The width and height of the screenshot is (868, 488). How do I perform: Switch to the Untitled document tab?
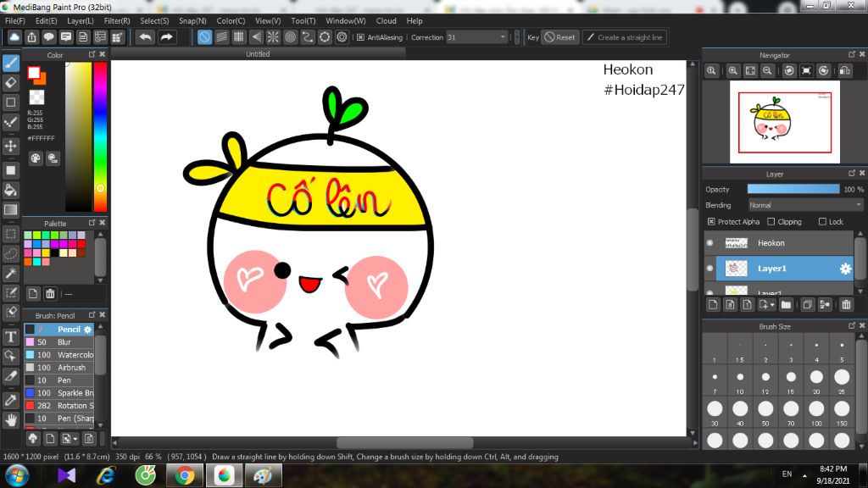pos(258,53)
